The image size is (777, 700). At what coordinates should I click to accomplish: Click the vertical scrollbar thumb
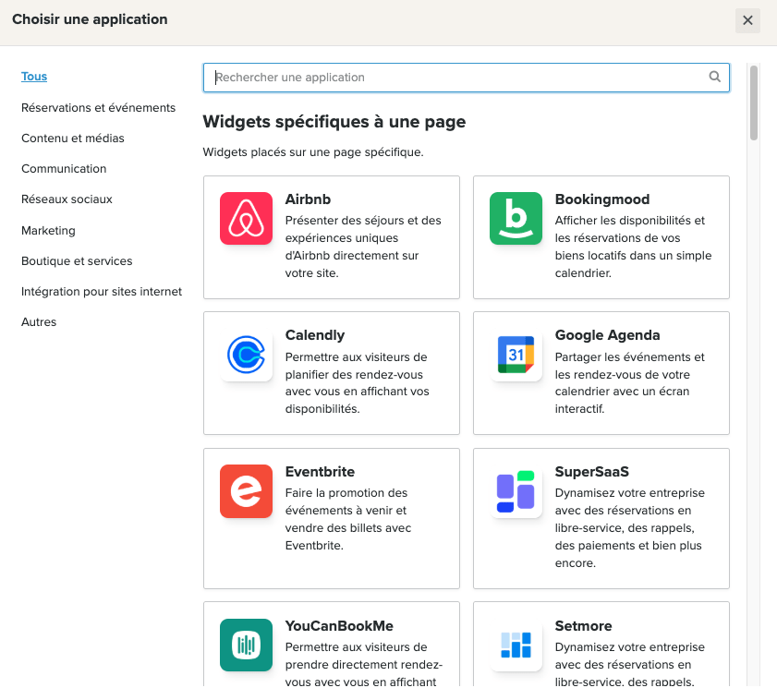pos(754,103)
